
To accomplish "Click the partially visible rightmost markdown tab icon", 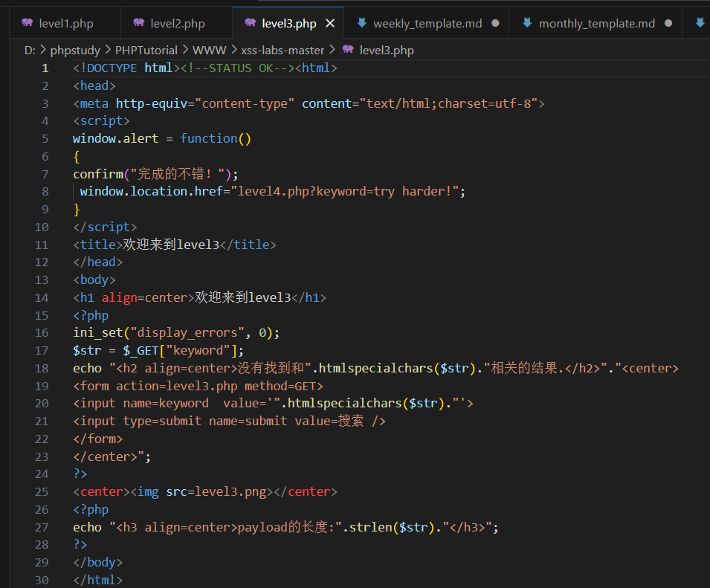I will tap(700, 22).
